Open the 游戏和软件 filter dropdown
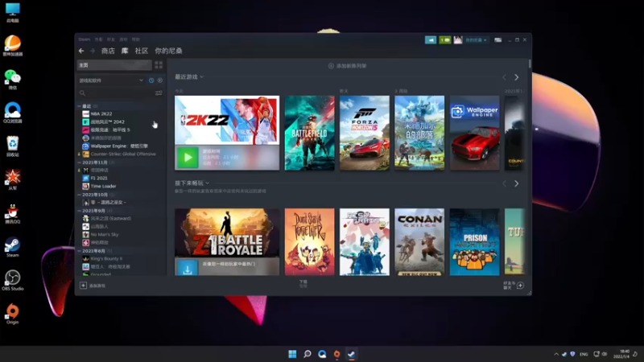The width and height of the screenshot is (644, 362). click(111, 80)
